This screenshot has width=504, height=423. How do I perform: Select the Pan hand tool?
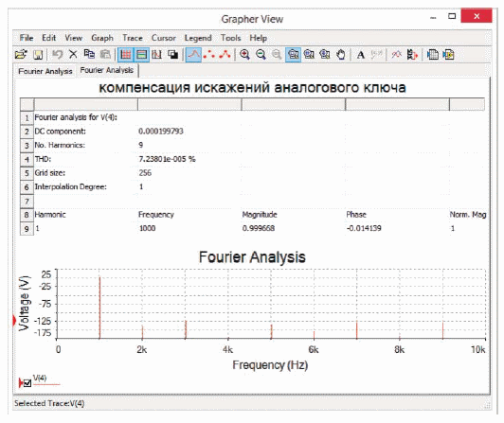[x=341, y=54]
